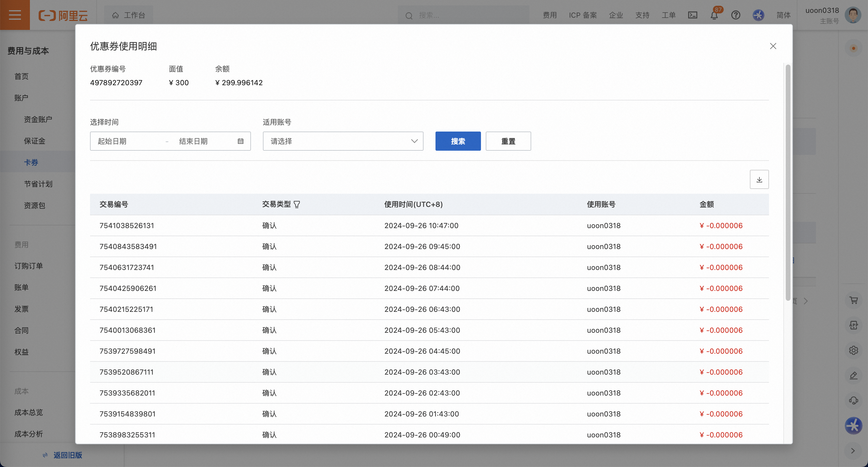Click the notification bell icon
This screenshot has height=467, width=868.
click(714, 15)
